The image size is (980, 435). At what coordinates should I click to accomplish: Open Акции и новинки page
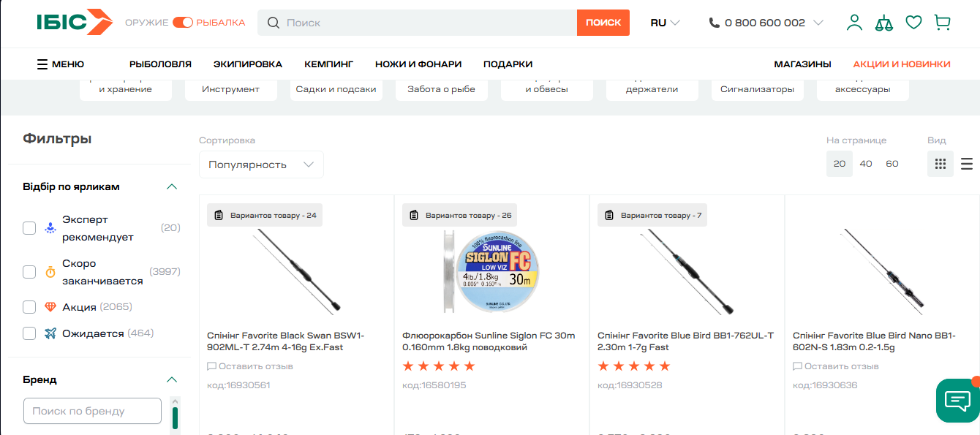(902, 64)
